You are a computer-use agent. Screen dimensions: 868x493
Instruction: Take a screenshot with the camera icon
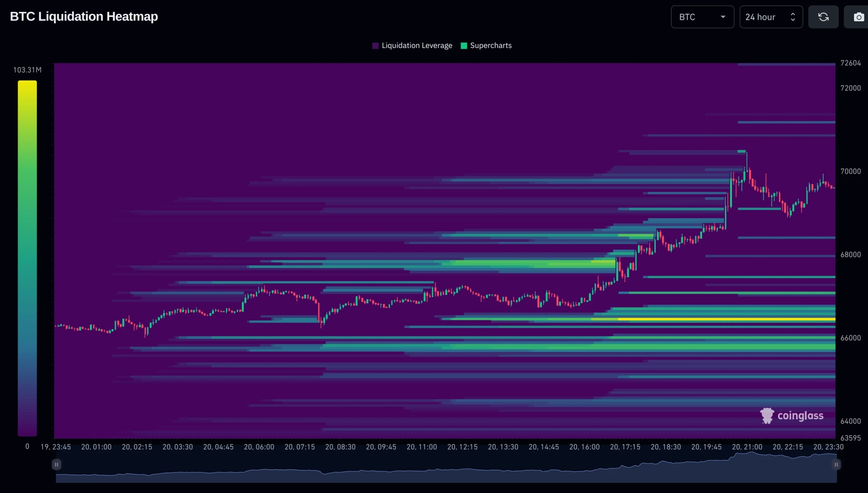pos(858,17)
